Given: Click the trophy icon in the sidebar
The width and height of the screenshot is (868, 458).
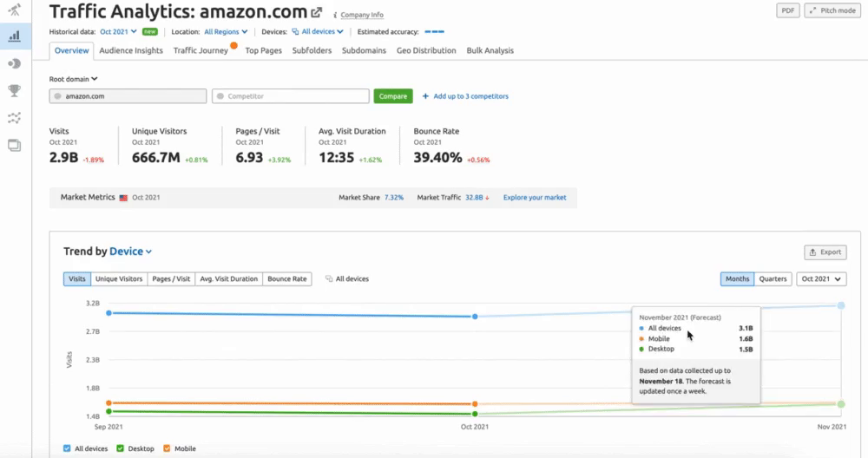Looking at the screenshot, I should [14, 90].
